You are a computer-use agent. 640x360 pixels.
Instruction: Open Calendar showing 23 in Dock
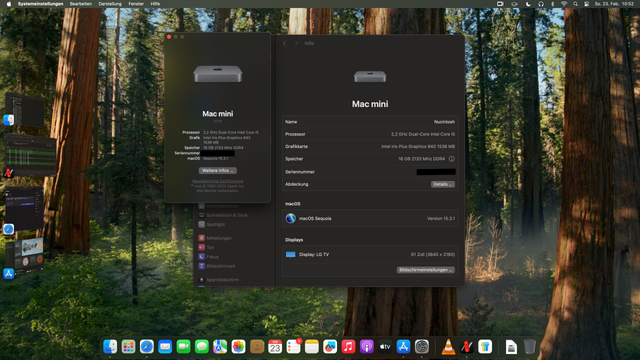pos(275,347)
